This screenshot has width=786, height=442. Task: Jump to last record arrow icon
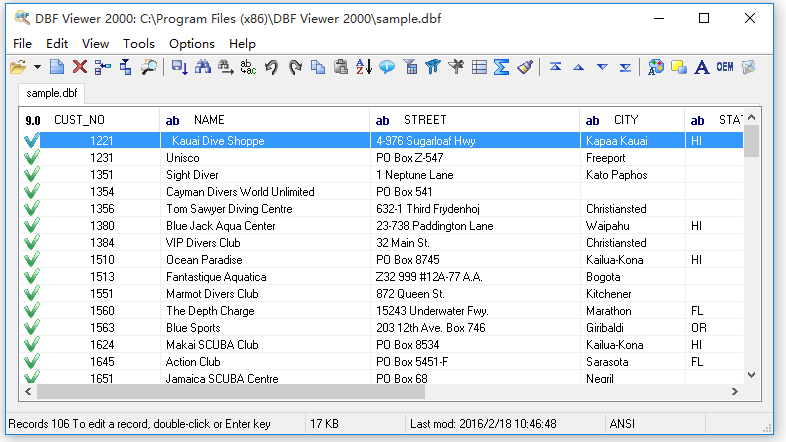tap(625, 67)
